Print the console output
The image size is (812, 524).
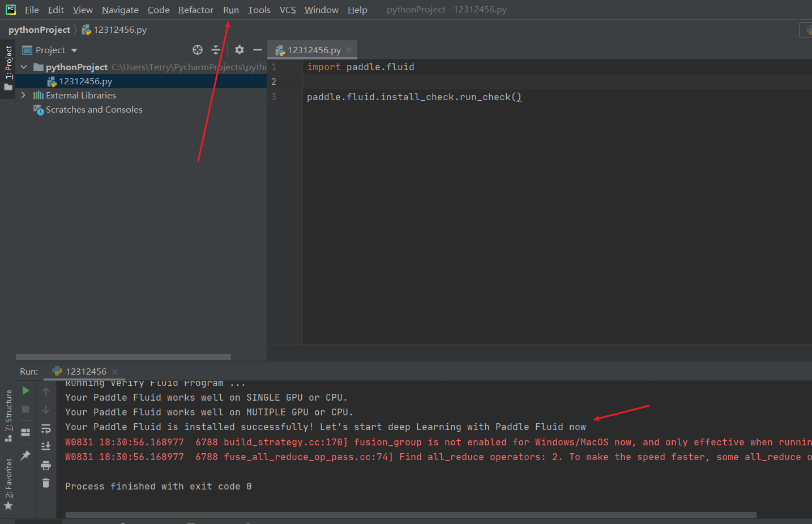pos(46,466)
